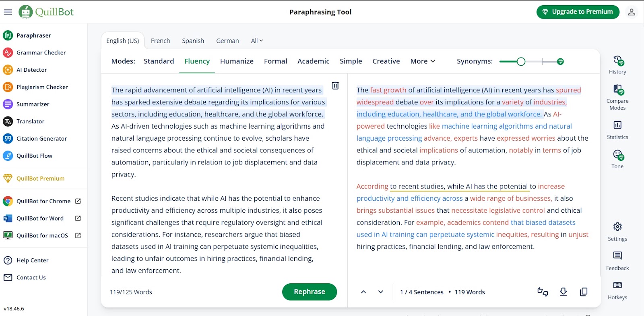Click the red word 'widespread' in output

(x=375, y=102)
